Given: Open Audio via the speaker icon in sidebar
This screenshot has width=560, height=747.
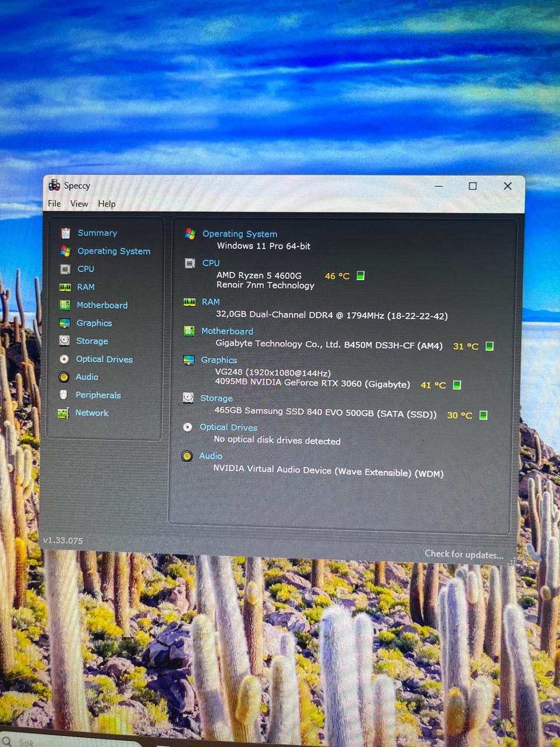Looking at the screenshot, I should tap(64, 377).
